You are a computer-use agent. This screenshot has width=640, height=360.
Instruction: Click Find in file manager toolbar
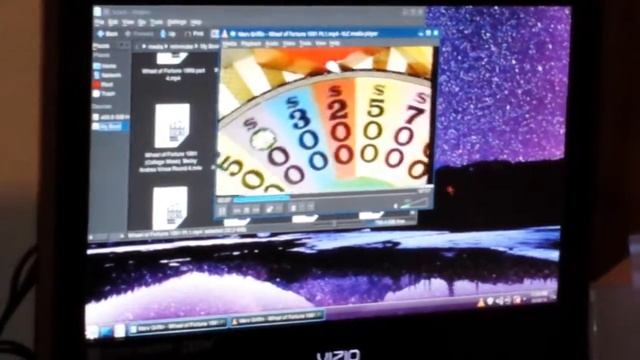click(194, 34)
